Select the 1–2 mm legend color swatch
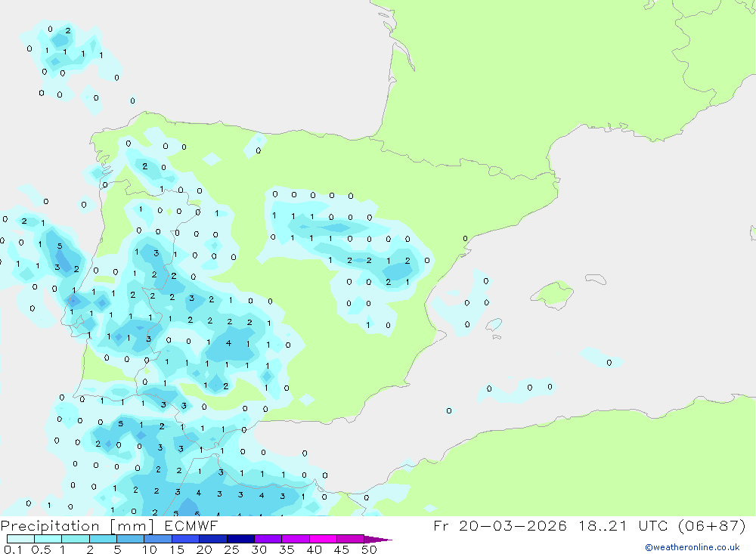 click(76, 539)
